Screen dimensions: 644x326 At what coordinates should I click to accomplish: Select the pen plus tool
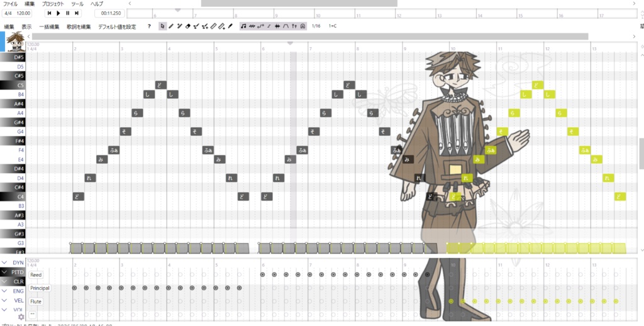[179, 26]
